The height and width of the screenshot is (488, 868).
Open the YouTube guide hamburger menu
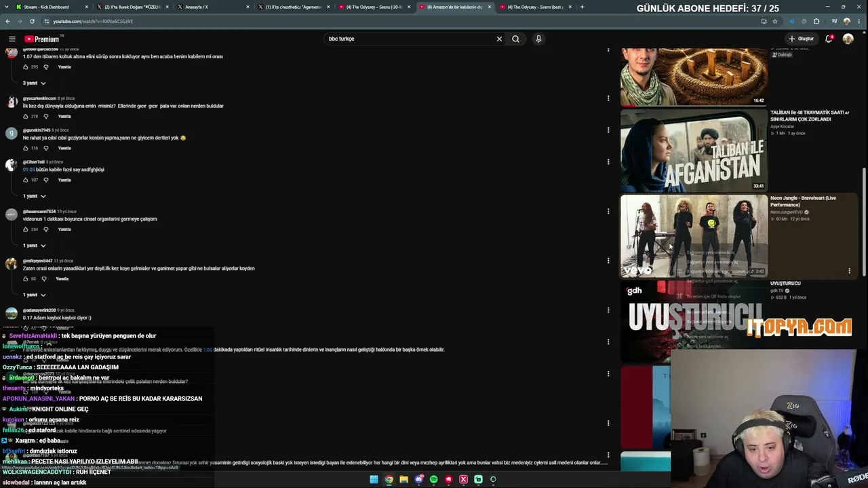click(12, 39)
